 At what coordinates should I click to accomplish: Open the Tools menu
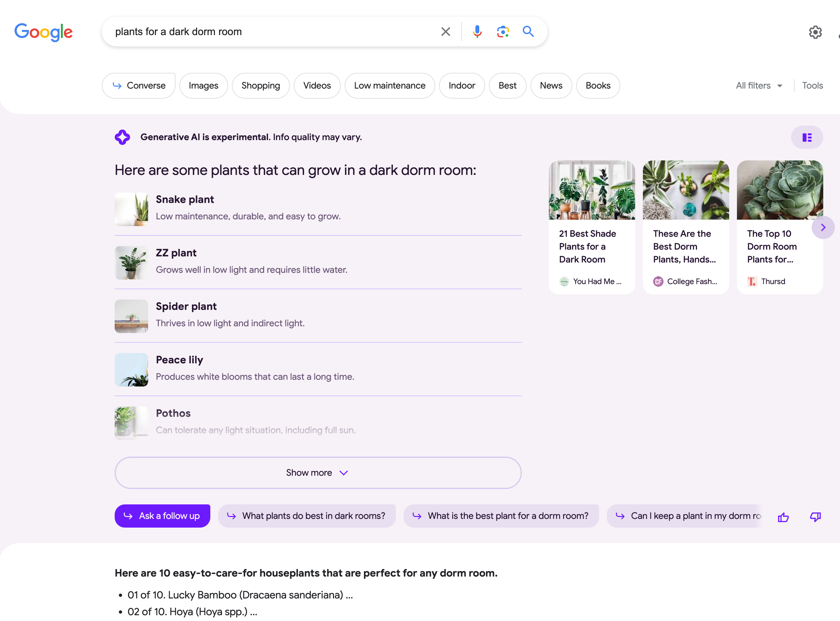tap(812, 86)
